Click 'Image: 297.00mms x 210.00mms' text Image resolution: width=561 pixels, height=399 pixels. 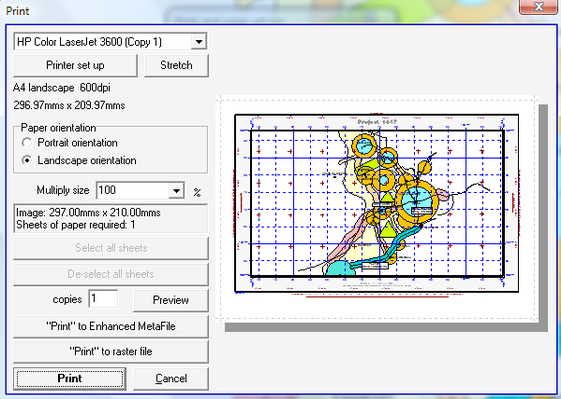88,213
